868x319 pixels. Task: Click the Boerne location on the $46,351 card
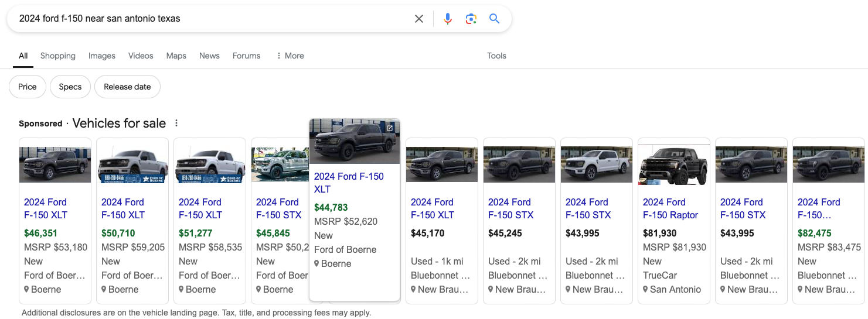[x=42, y=289]
